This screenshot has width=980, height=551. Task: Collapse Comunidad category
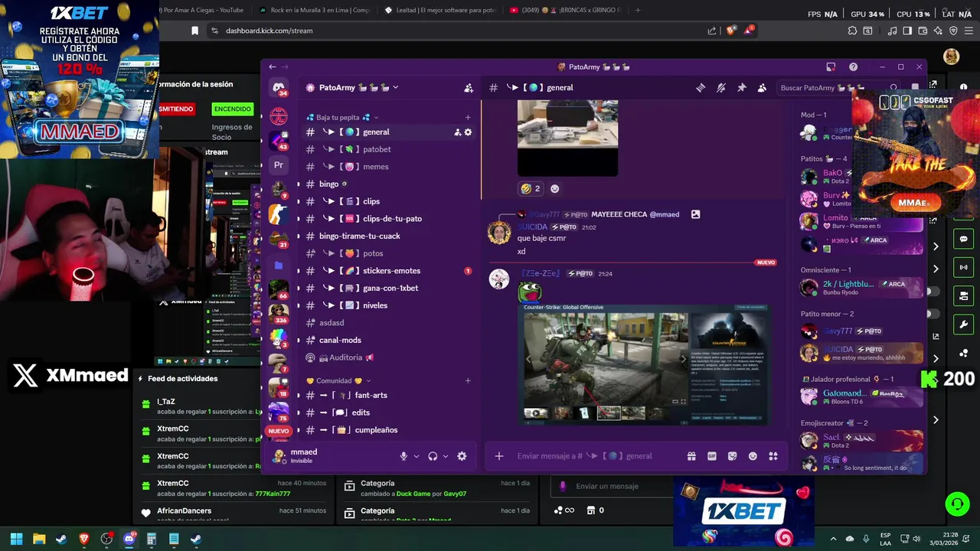click(x=338, y=380)
